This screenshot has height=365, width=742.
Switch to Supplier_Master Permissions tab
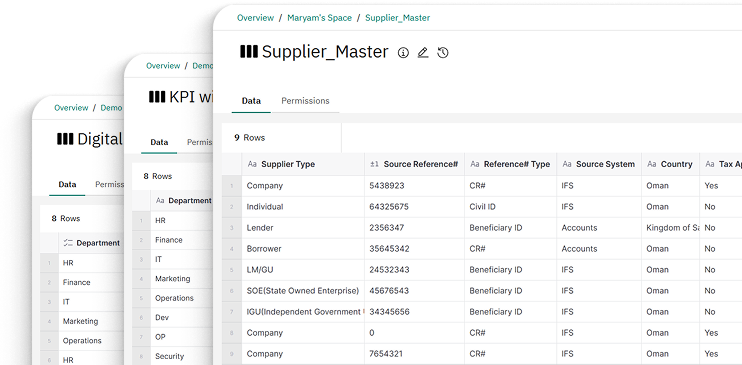pyautogui.click(x=305, y=101)
